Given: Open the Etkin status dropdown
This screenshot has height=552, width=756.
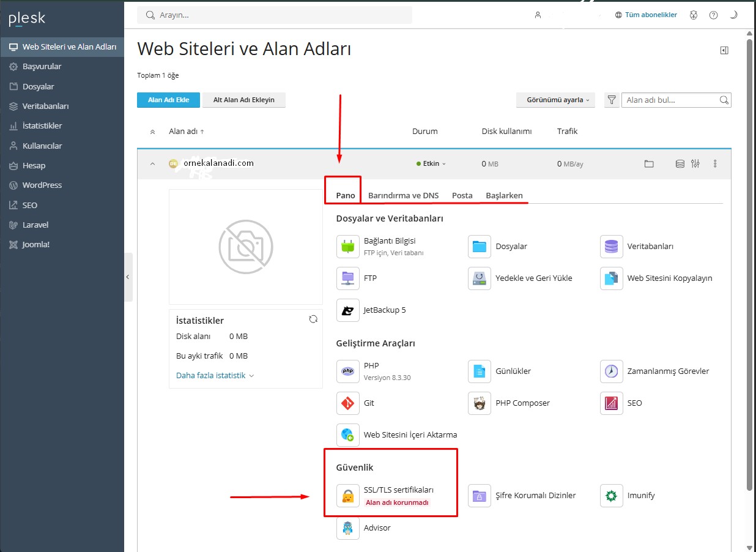Looking at the screenshot, I should (431, 164).
